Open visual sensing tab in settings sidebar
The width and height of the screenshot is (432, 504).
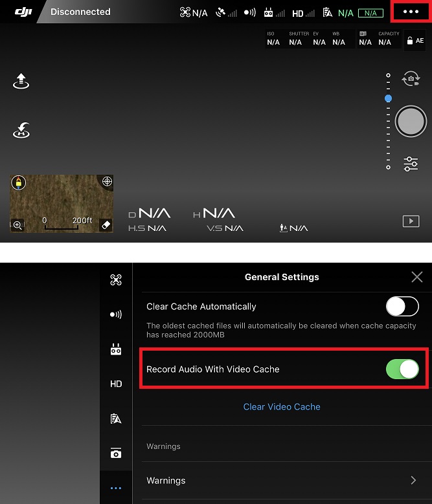pos(116,314)
